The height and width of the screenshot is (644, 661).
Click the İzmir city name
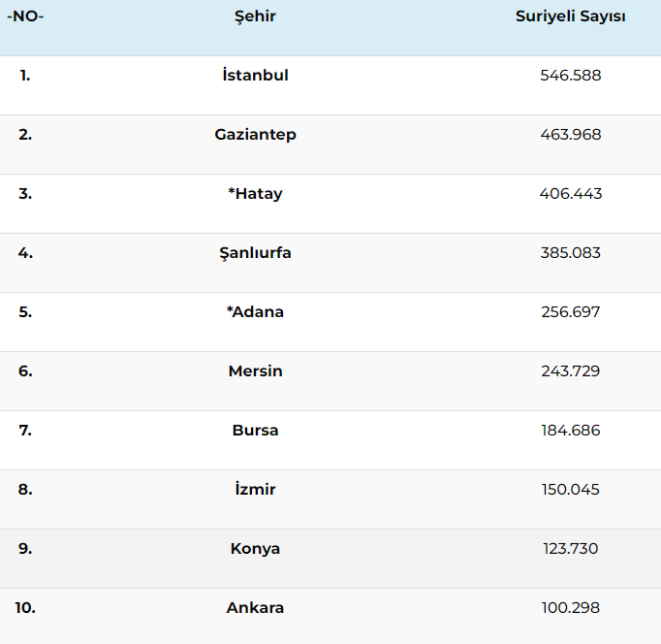255,489
